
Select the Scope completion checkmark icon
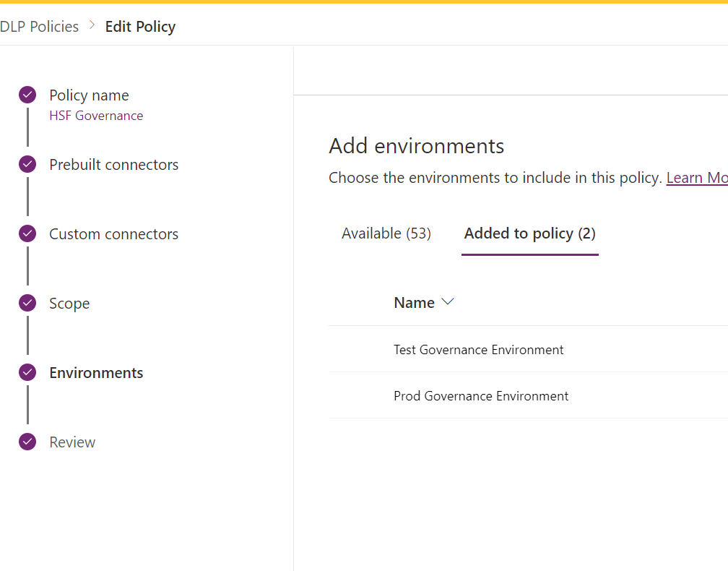27,303
